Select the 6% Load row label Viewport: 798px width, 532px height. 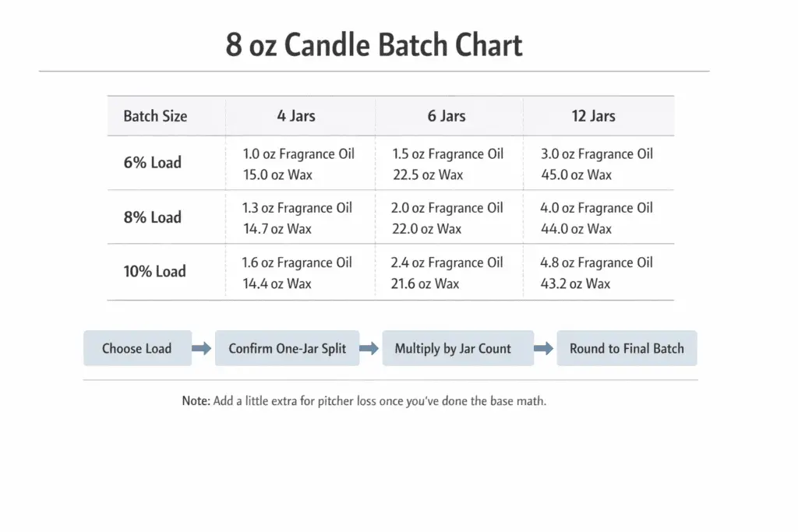coord(152,163)
